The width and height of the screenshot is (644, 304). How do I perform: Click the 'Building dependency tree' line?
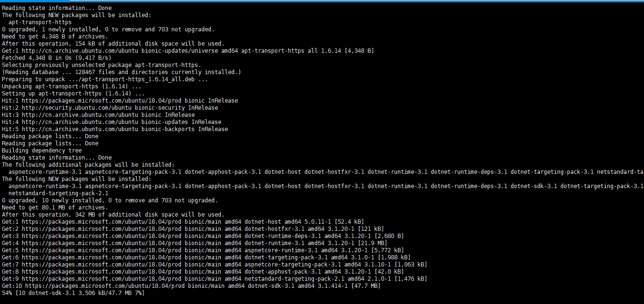[42, 151]
